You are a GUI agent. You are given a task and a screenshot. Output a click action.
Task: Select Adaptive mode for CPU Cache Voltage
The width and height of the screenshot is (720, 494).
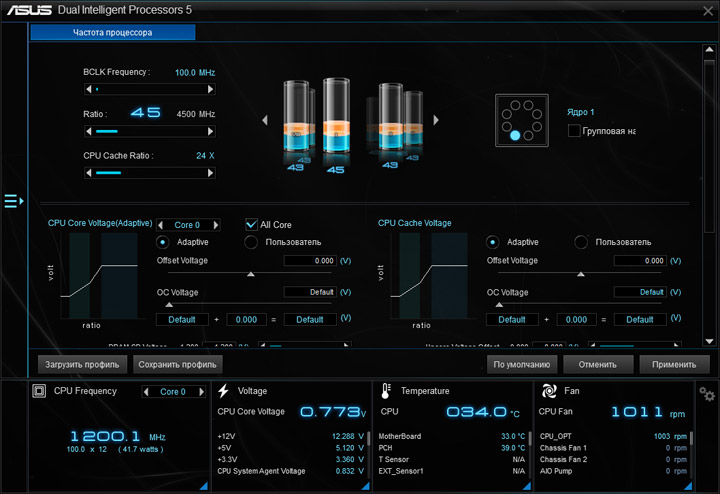(x=492, y=242)
